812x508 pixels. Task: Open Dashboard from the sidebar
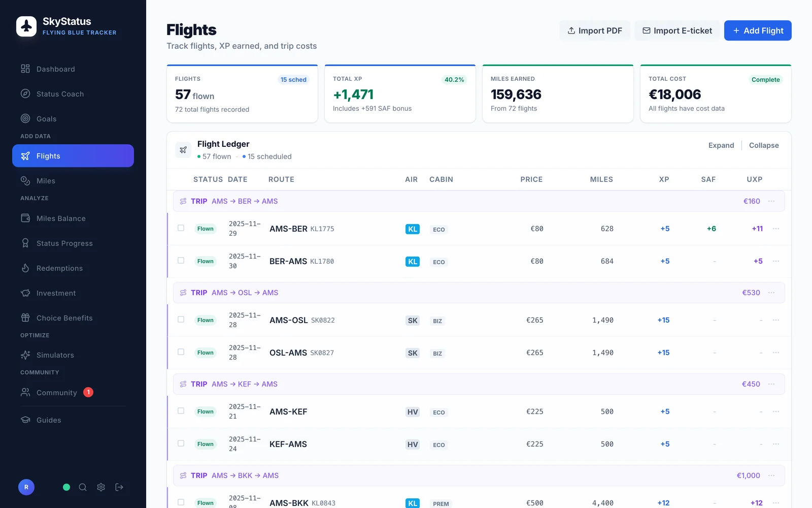[x=73, y=69]
